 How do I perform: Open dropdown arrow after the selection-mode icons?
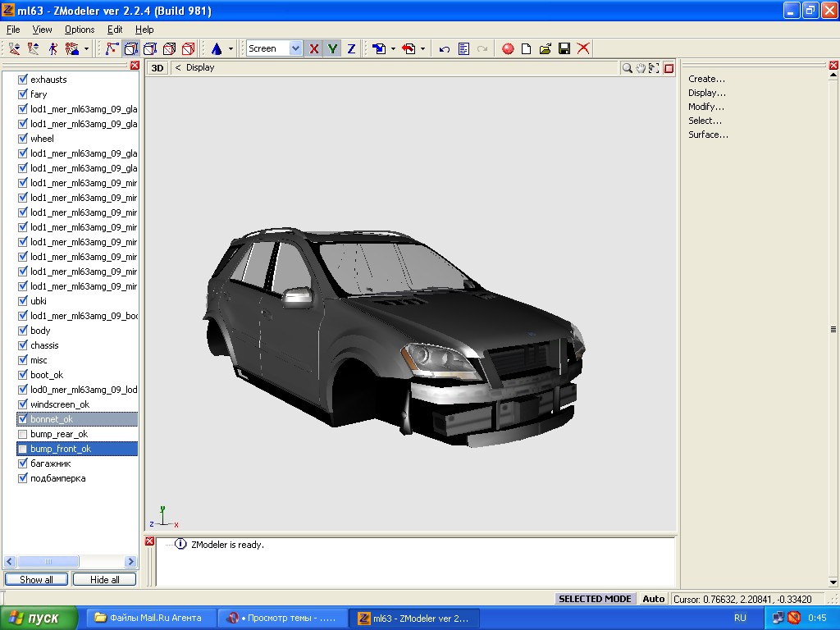86,48
